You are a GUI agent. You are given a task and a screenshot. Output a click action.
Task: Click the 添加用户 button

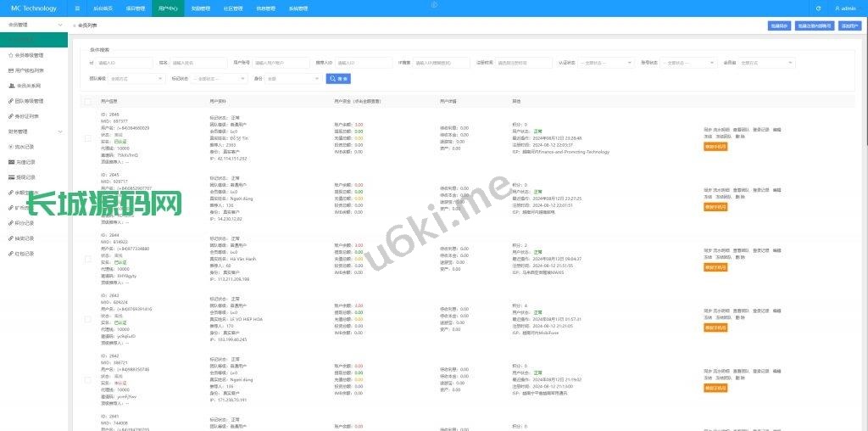click(849, 25)
